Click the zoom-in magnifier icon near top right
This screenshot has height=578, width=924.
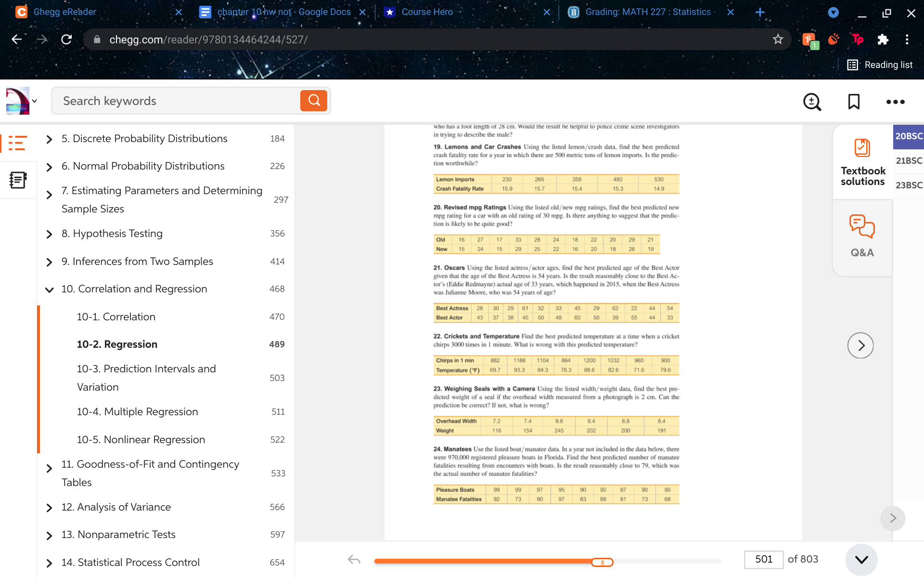(812, 102)
